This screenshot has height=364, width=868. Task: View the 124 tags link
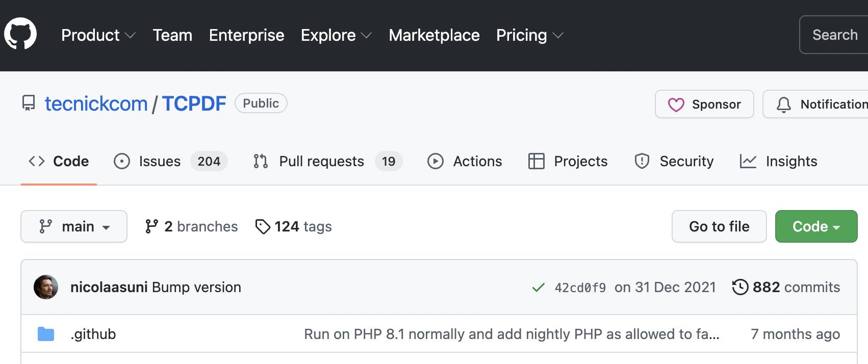(x=293, y=226)
